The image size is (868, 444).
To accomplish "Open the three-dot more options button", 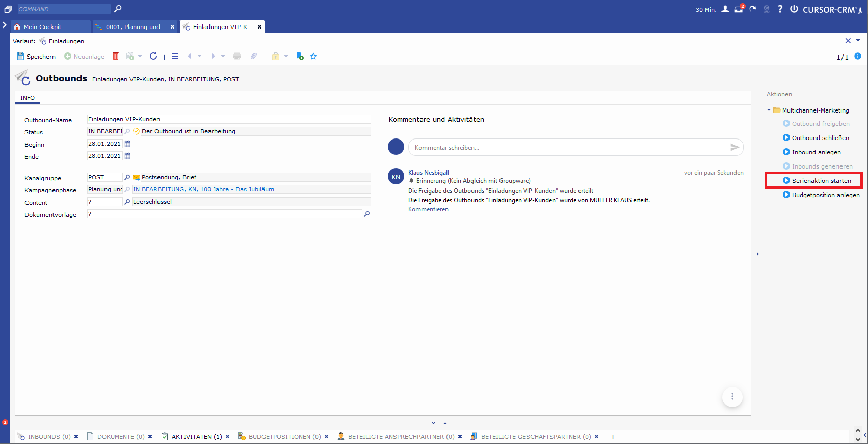I will 732,396.
